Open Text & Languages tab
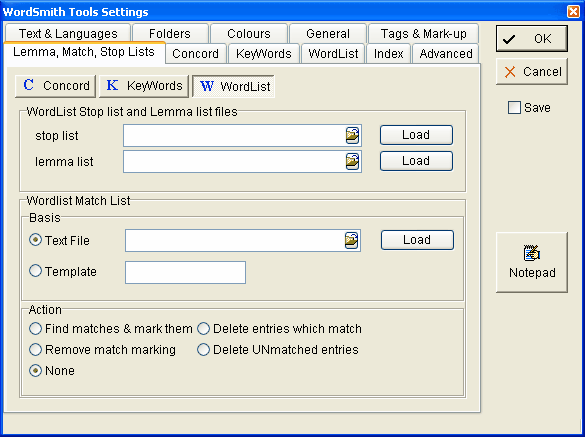 tap(68, 34)
